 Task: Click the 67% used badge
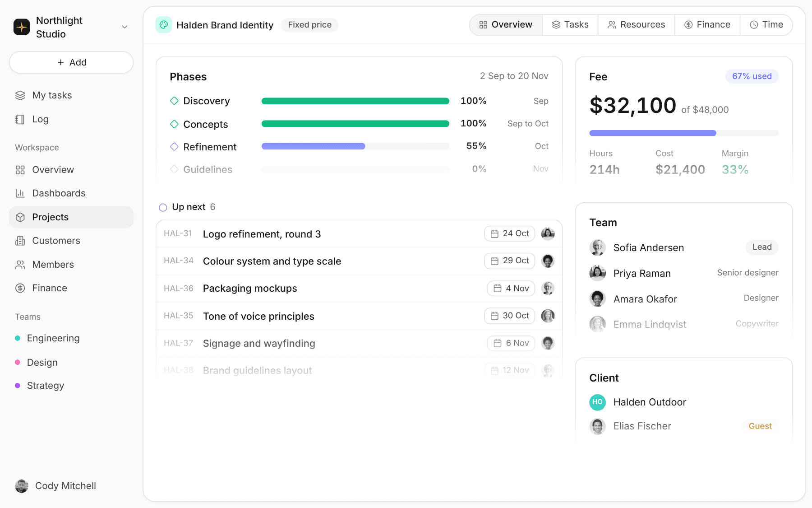[752, 76]
